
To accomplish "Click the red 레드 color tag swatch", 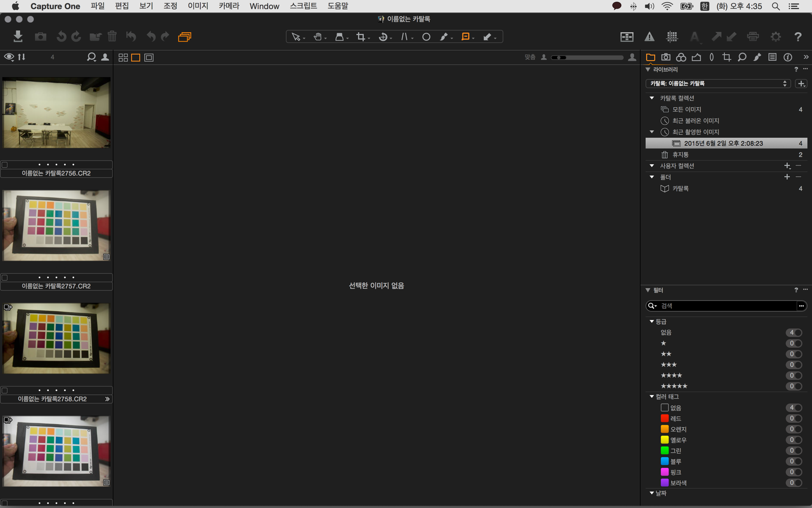I will pyautogui.click(x=664, y=418).
